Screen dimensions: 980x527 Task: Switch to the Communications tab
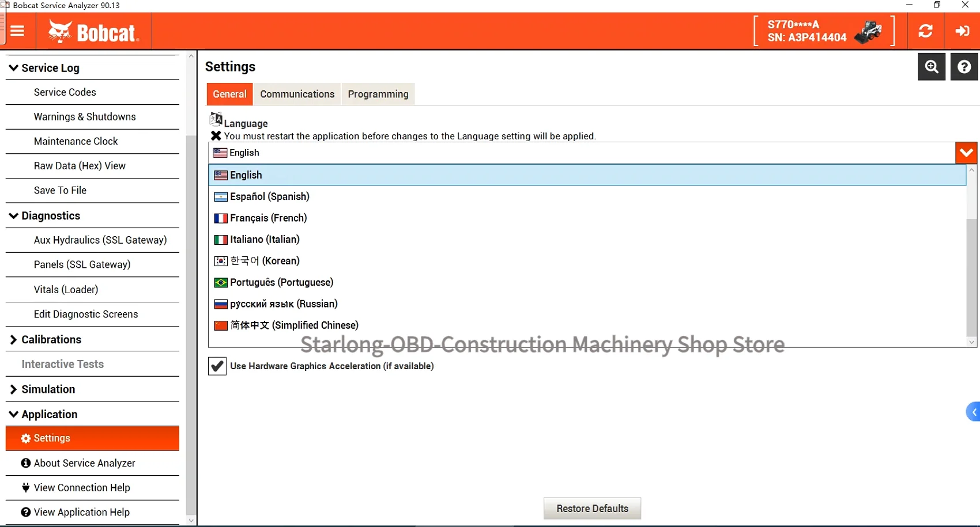click(x=297, y=94)
